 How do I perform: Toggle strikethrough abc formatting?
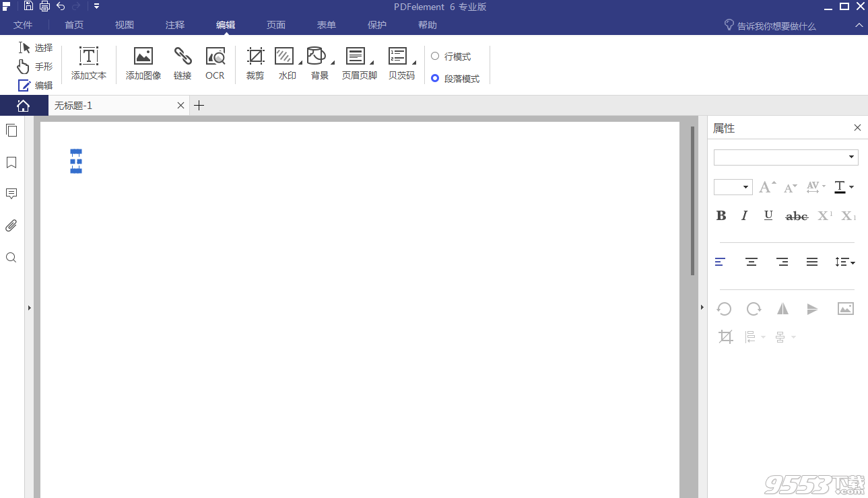point(797,216)
